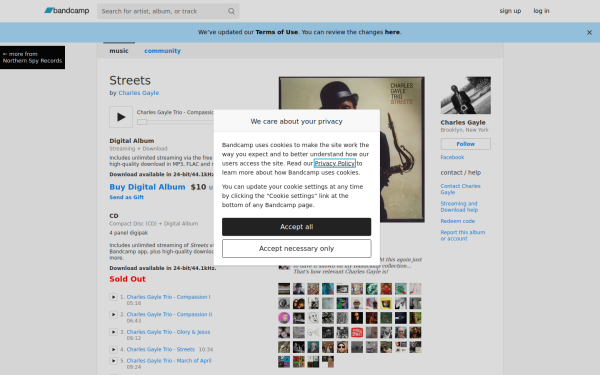This screenshot has height=375, width=600.
Task: Open the Facebook link
Action: pyautogui.click(x=452, y=157)
